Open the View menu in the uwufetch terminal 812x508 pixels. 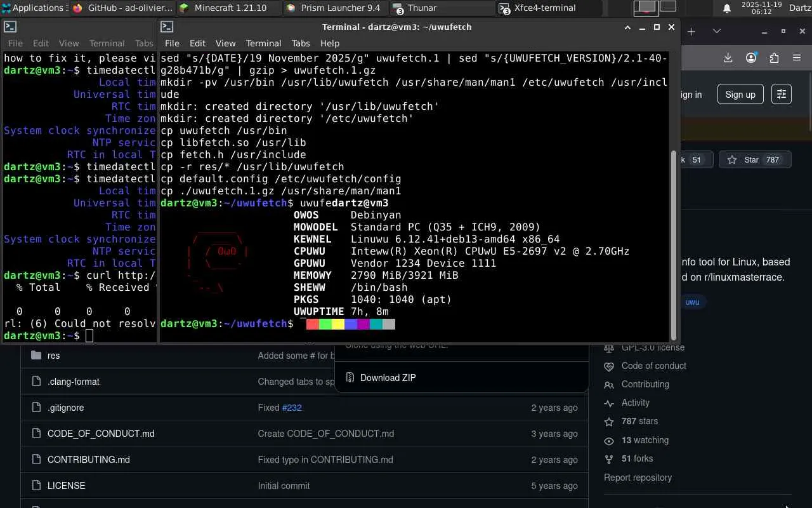click(x=225, y=43)
